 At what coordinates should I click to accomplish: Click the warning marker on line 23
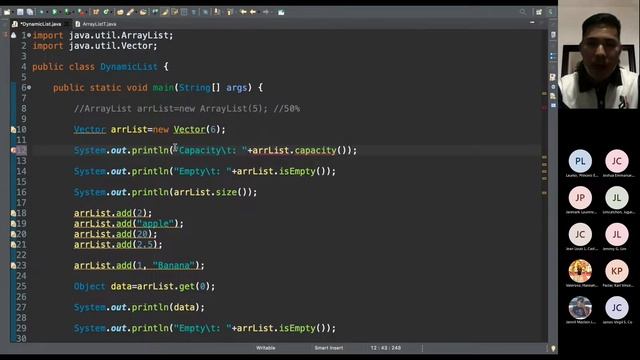point(13,265)
